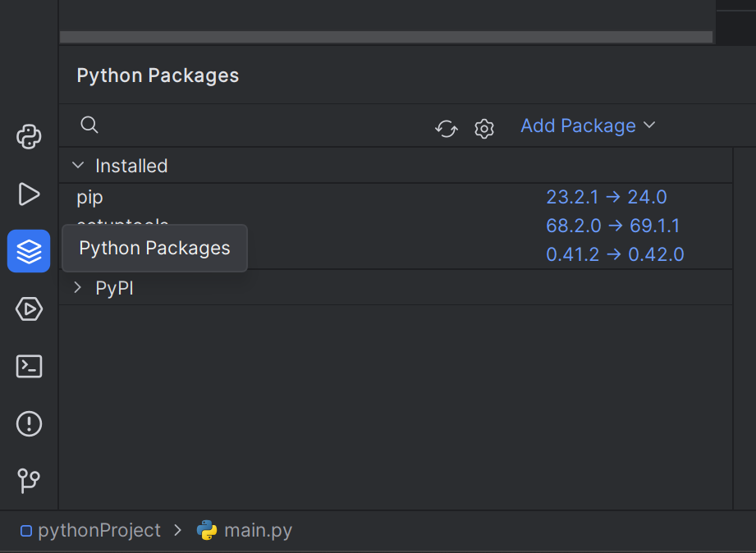
Task: Open the Terminal tool window
Action: pyautogui.click(x=29, y=366)
